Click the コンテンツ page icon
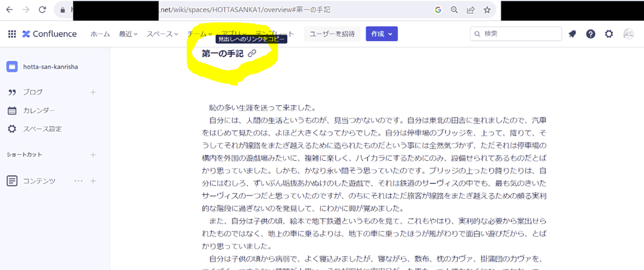Screen dimensions: 644x270 [12, 181]
